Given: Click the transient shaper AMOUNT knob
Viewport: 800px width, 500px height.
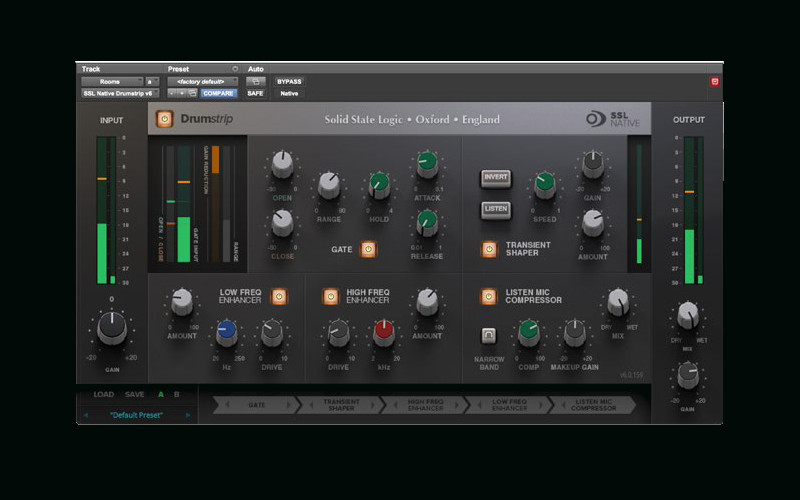Looking at the screenshot, I should click(592, 223).
